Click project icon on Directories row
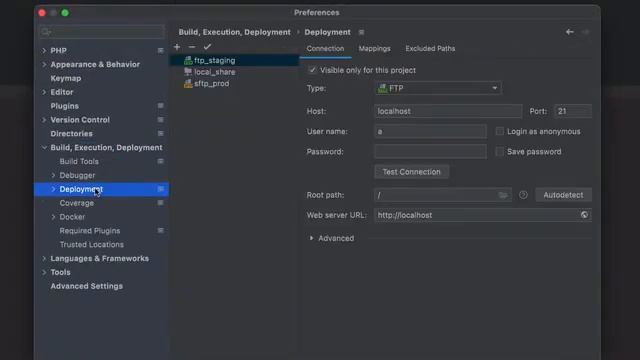 (x=160, y=134)
